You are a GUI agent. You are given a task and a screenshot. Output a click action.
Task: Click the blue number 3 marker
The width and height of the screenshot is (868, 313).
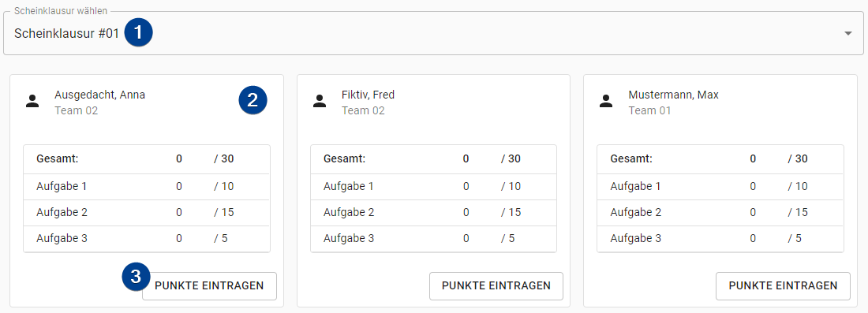click(137, 275)
